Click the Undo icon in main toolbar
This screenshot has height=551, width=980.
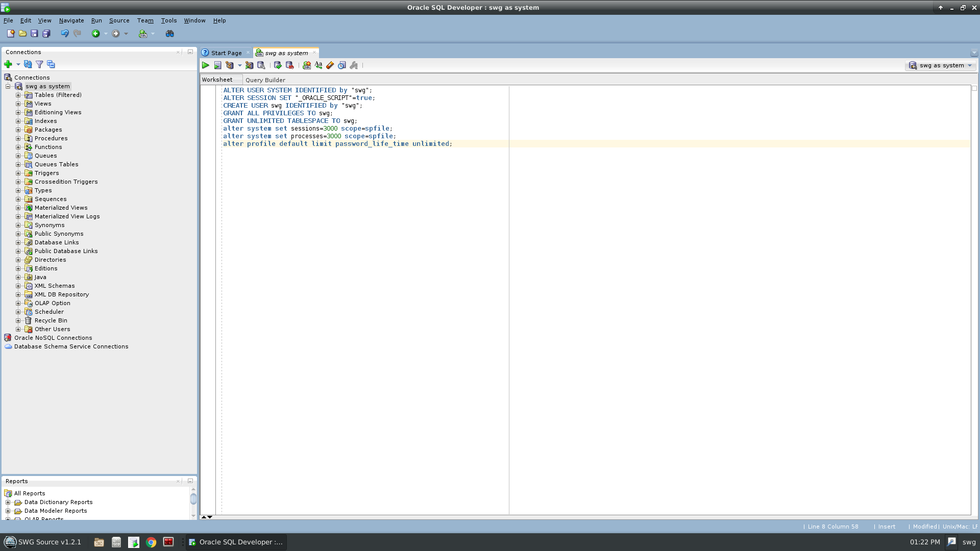click(65, 34)
